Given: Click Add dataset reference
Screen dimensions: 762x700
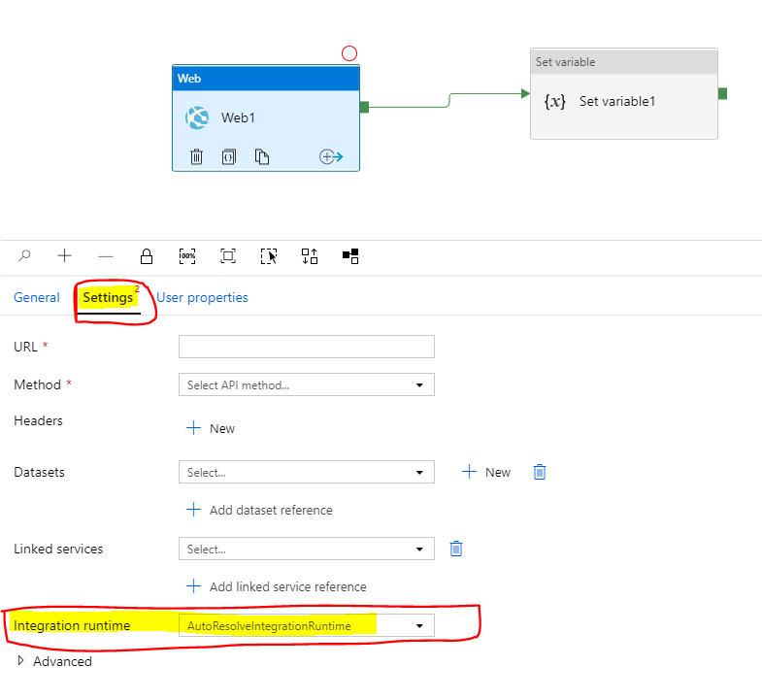Looking at the screenshot, I should coord(259,510).
